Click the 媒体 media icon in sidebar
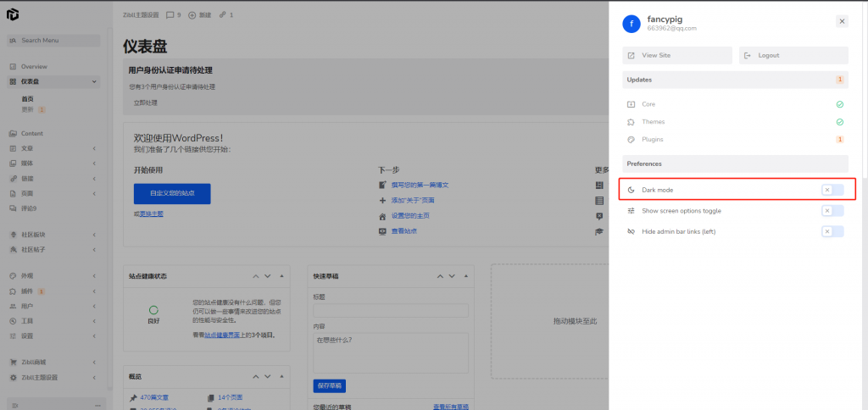The width and height of the screenshot is (868, 410). pyautogui.click(x=13, y=163)
